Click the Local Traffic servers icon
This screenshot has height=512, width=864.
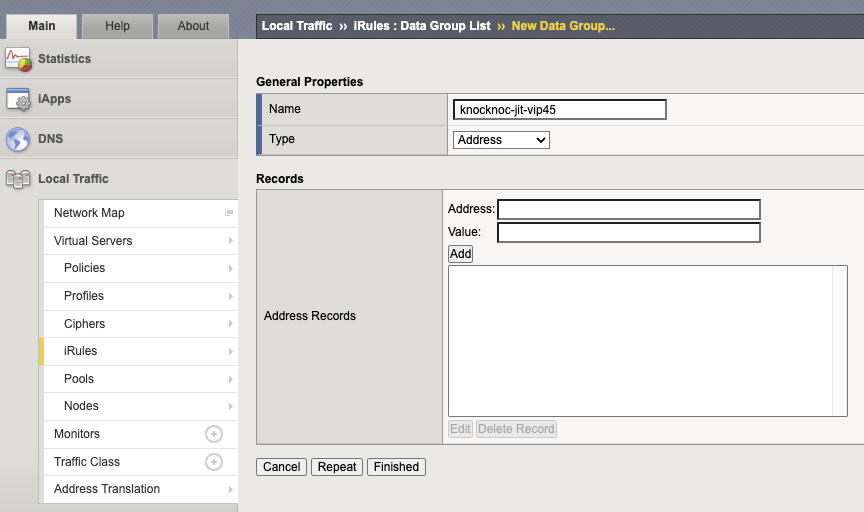[18, 179]
